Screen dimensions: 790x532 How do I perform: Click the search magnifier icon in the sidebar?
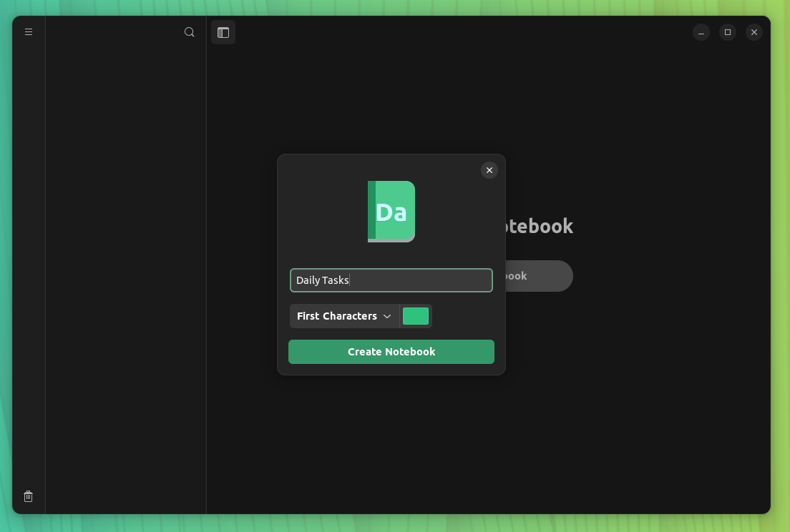tap(189, 31)
